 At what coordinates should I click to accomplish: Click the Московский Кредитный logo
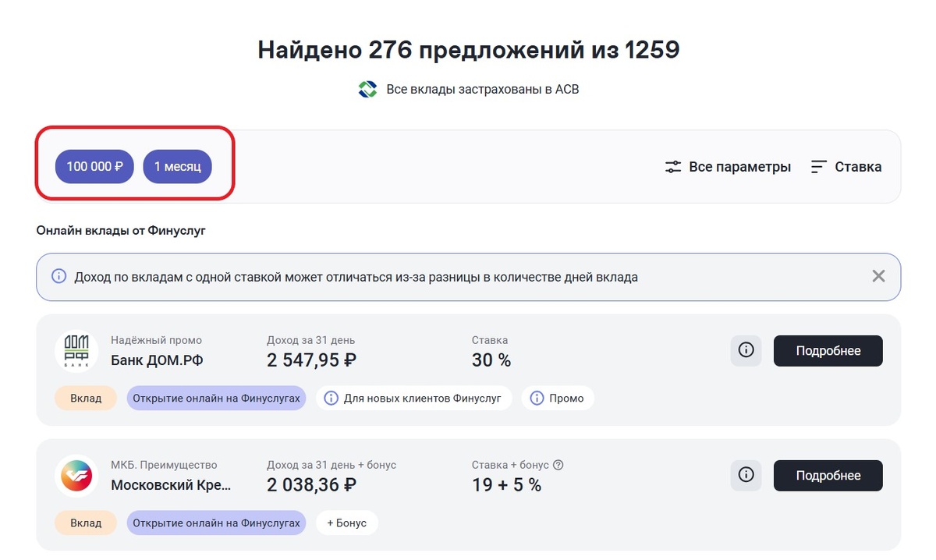click(x=76, y=475)
